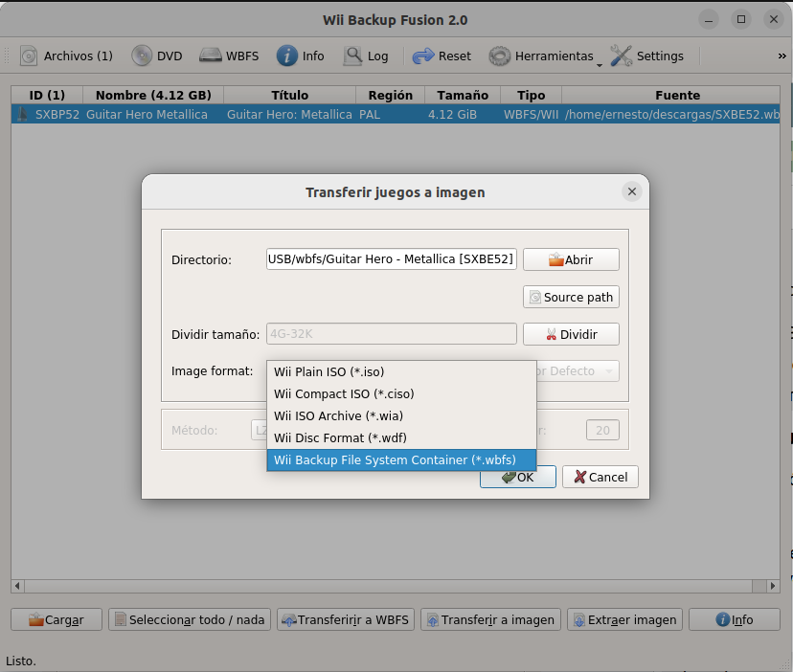Open the Archivos toolbar item
793x672 pixels.
[66, 56]
